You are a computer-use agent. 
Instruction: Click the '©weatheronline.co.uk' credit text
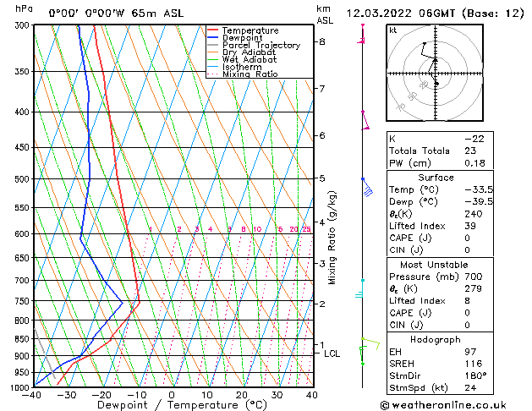tap(443, 405)
